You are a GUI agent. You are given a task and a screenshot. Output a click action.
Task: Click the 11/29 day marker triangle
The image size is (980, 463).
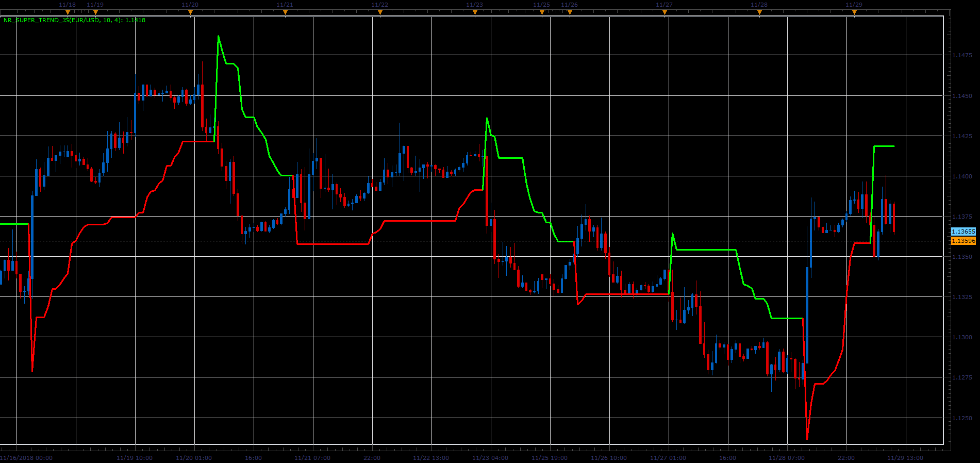(x=854, y=12)
